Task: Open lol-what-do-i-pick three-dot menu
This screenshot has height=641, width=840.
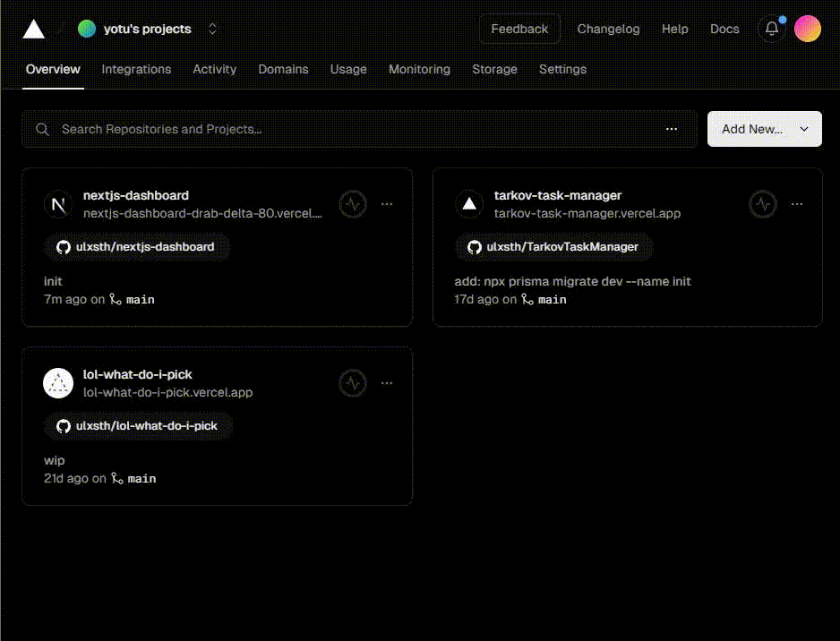Action: (x=387, y=383)
